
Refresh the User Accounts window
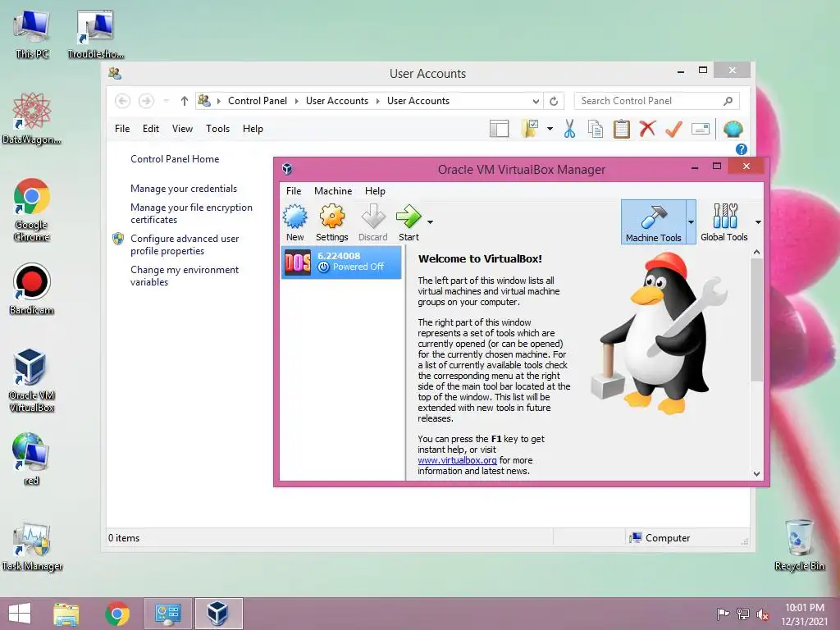click(x=554, y=101)
